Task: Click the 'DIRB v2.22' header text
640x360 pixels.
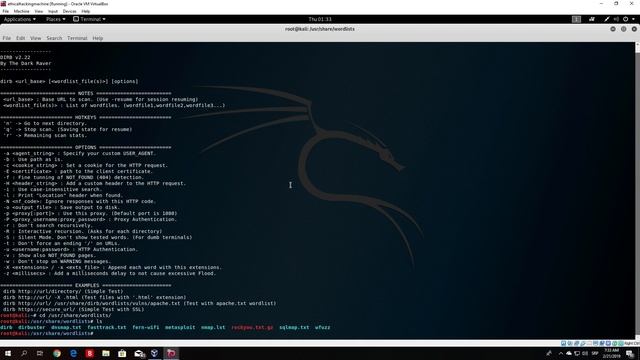Action: point(15,58)
